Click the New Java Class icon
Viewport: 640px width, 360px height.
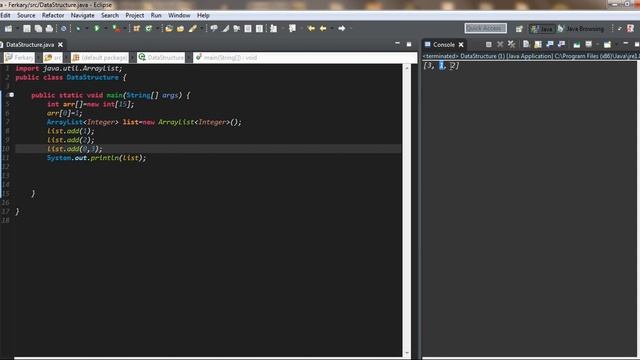coord(149,29)
